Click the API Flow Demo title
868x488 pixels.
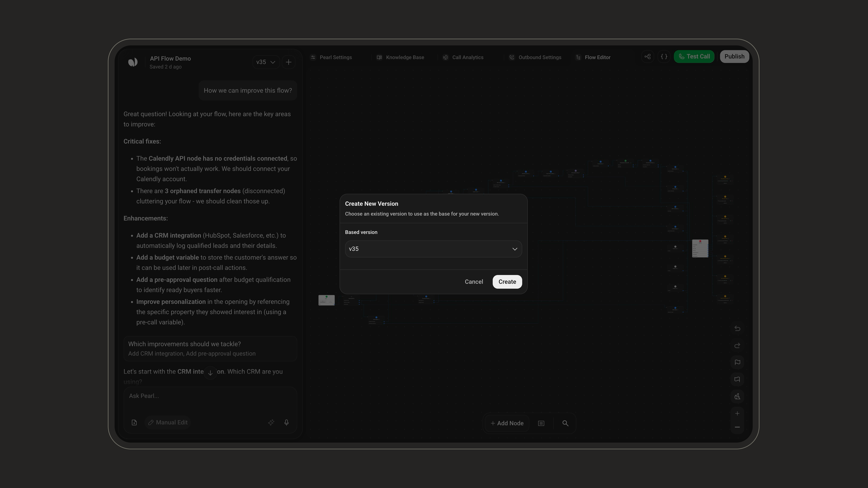click(x=170, y=59)
